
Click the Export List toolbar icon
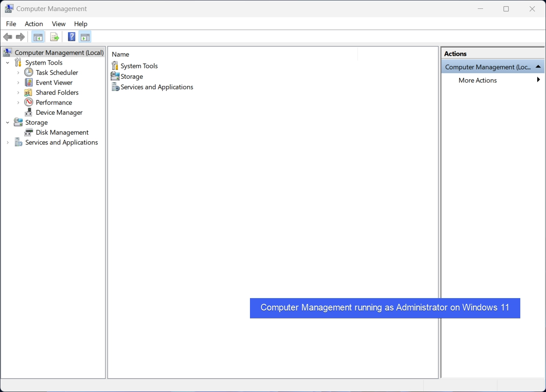click(x=55, y=37)
